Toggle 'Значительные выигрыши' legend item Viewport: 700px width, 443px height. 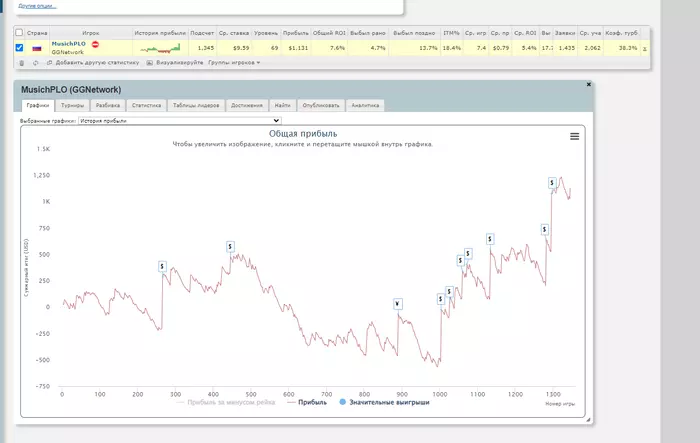(x=384, y=402)
